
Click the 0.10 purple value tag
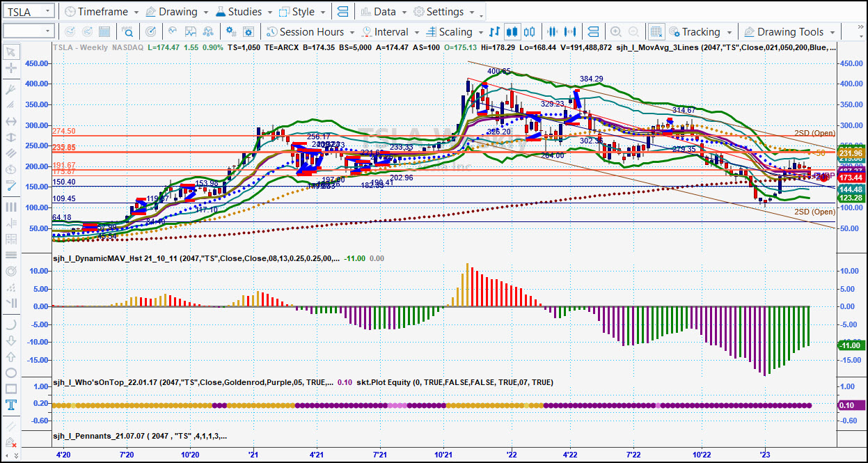[x=851, y=405]
